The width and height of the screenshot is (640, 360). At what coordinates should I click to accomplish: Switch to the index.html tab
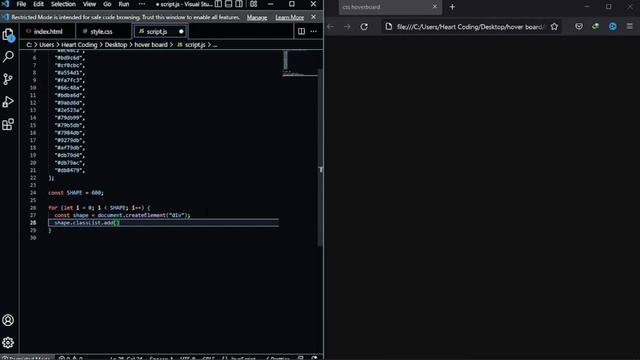point(47,31)
